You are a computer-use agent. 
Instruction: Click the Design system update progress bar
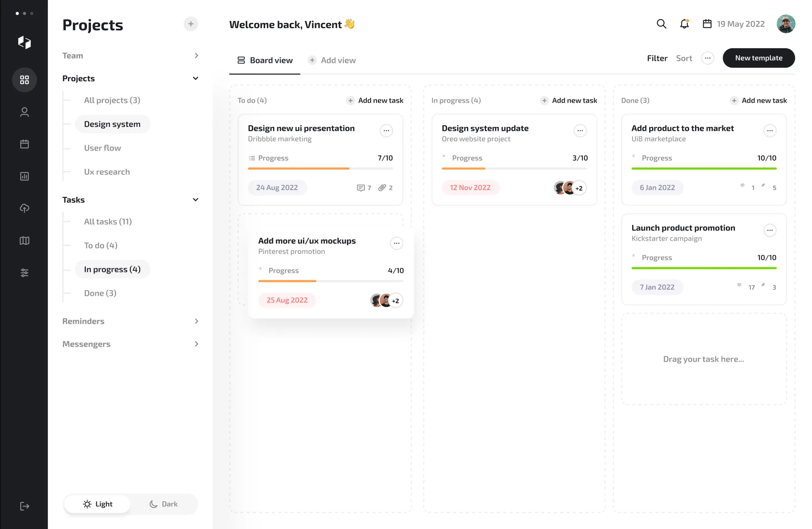pos(514,168)
